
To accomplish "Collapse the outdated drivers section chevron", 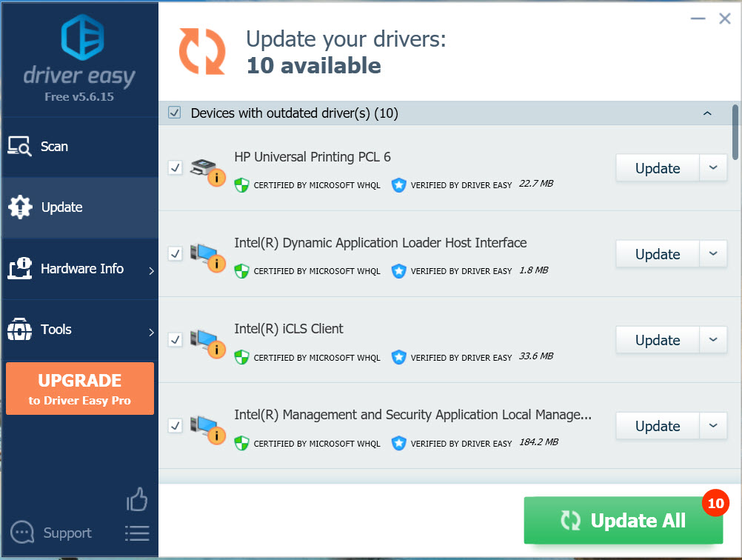I will coord(707,113).
